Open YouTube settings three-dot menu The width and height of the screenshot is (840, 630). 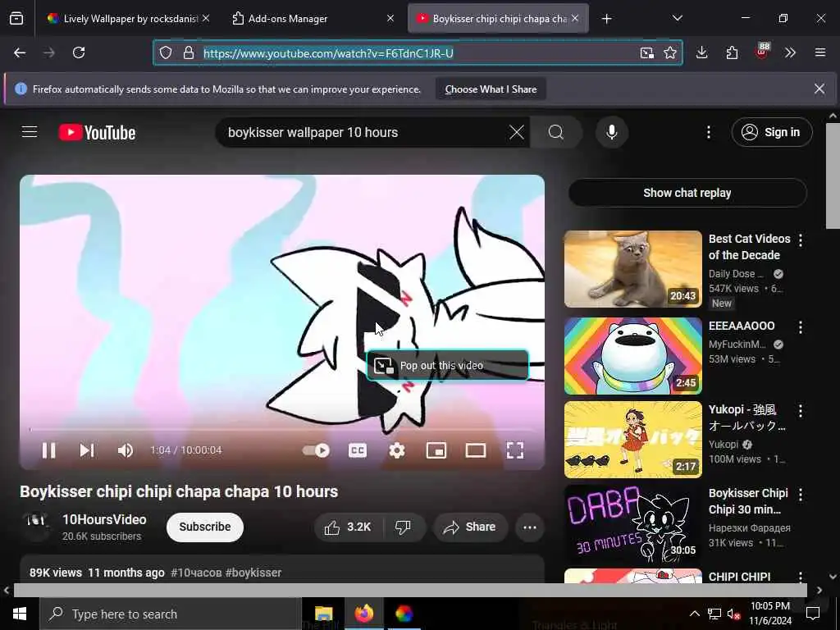tap(708, 132)
